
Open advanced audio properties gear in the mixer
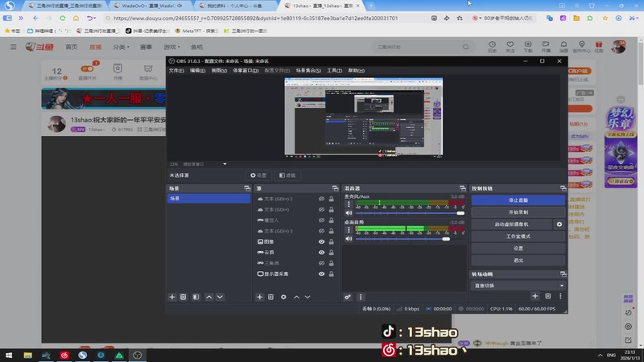[x=348, y=297]
